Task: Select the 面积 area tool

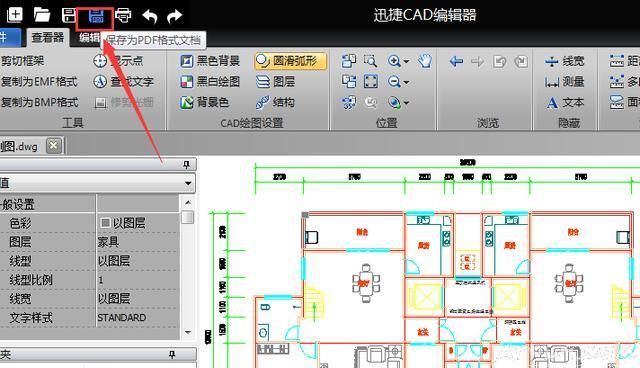Action: click(x=624, y=102)
